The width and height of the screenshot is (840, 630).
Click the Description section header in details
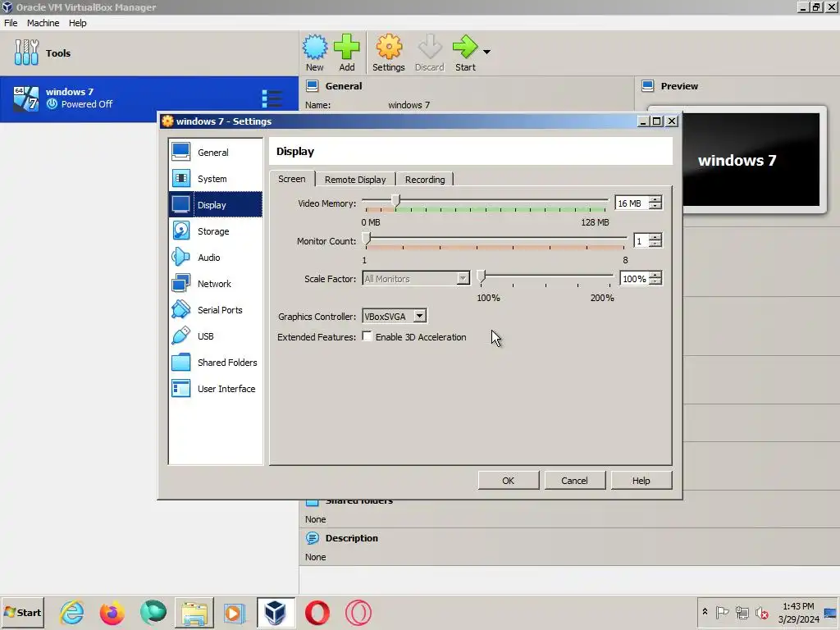click(x=351, y=538)
